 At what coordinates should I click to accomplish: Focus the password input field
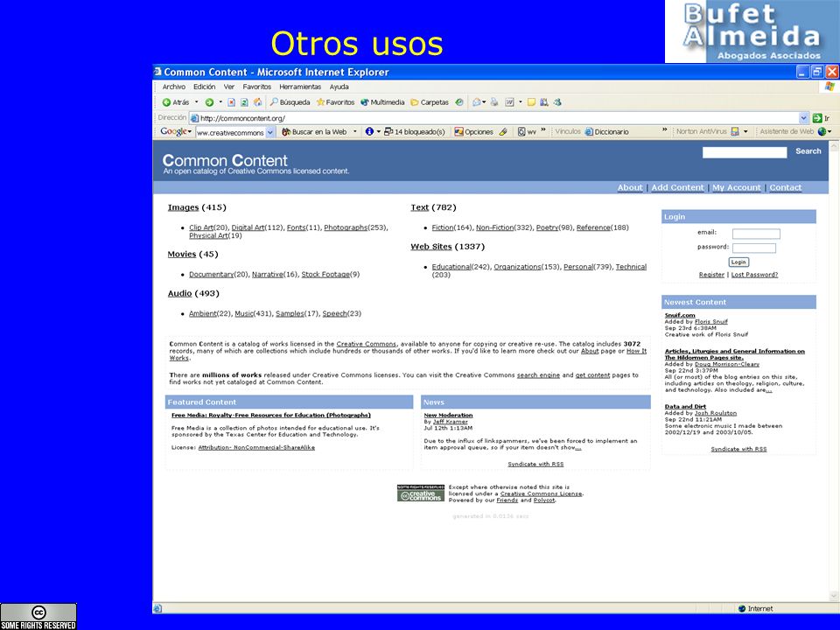pos(753,248)
